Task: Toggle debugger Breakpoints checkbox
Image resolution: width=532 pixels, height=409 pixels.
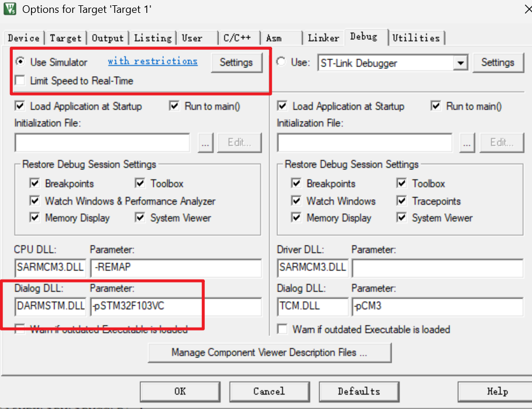Action: [296, 183]
